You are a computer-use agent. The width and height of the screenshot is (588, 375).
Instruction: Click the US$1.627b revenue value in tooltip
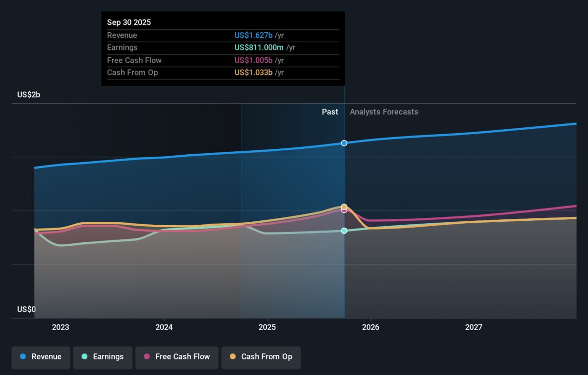(x=253, y=35)
